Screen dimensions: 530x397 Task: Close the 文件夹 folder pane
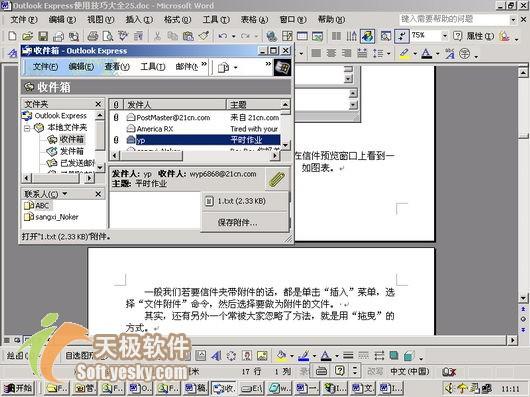coord(98,104)
